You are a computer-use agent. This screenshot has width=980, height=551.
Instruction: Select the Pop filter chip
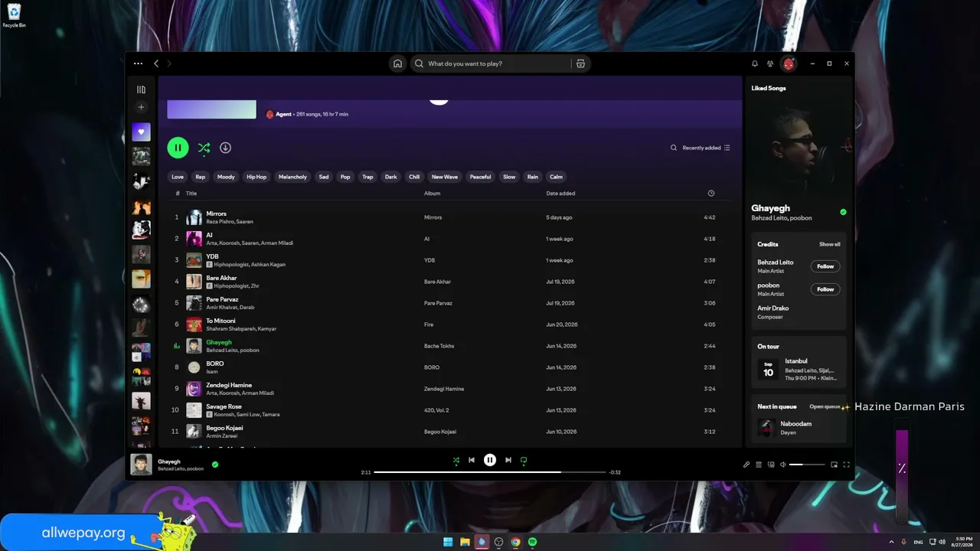click(345, 177)
